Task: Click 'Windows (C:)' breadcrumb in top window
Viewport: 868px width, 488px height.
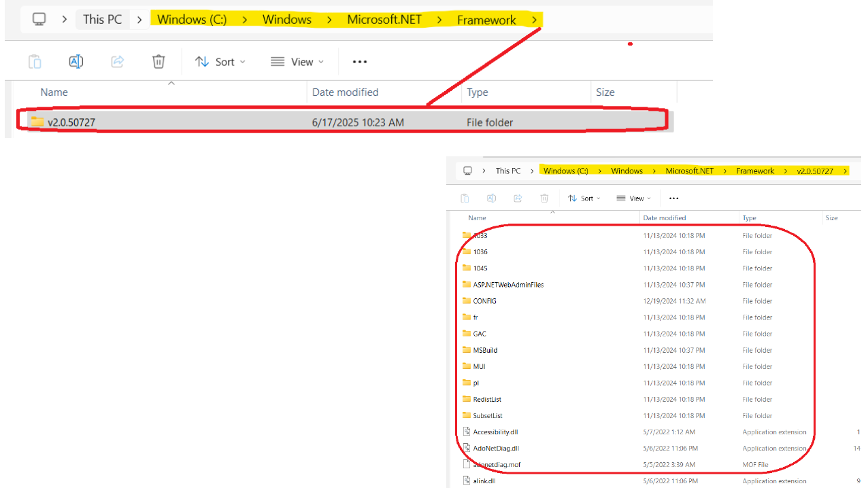Action: click(x=192, y=19)
